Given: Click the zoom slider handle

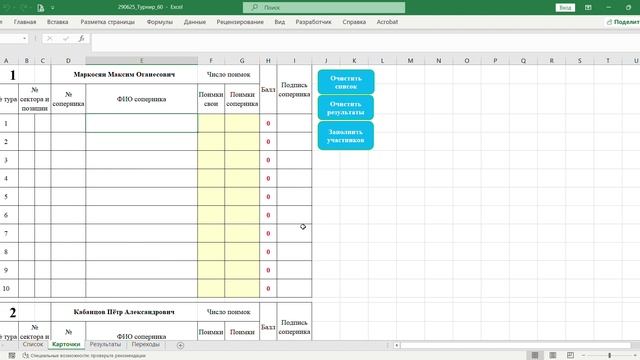Looking at the screenshot, I should (x=609, y=356).
